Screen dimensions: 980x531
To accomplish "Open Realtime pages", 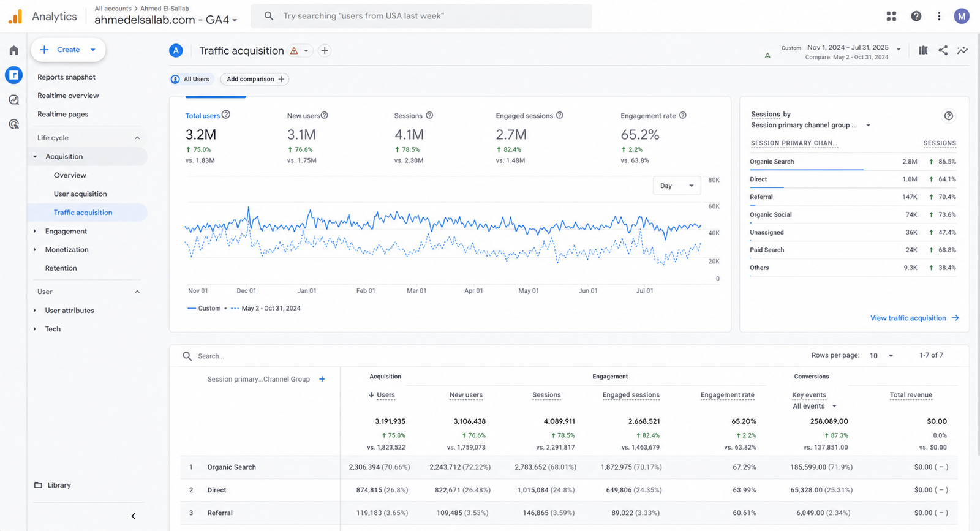I will (x=62, y=114).
